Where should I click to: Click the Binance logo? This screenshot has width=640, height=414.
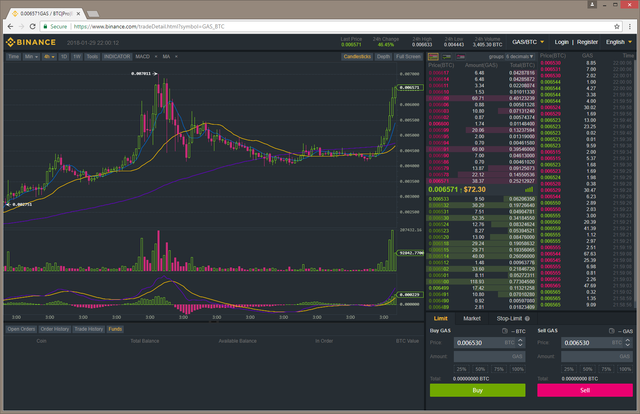pyautogui.click(x=31, y=42)
